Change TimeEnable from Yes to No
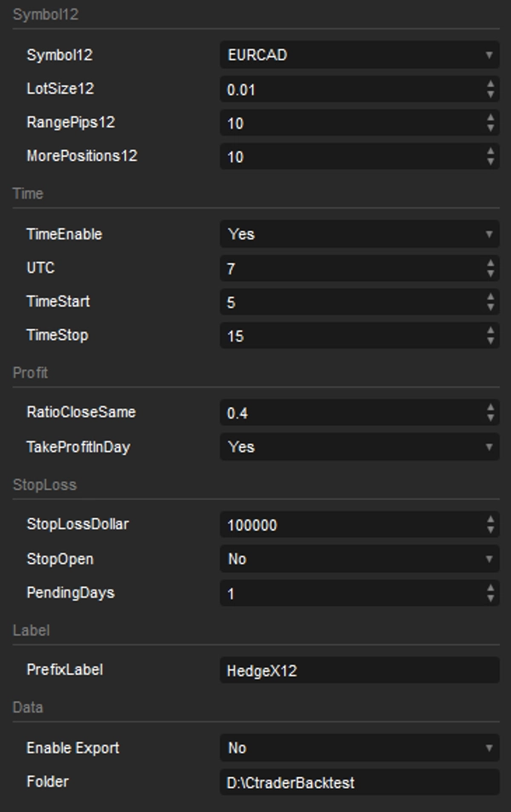Image resolution: width=511 pixels, height=812 pixels. (358, 233)
